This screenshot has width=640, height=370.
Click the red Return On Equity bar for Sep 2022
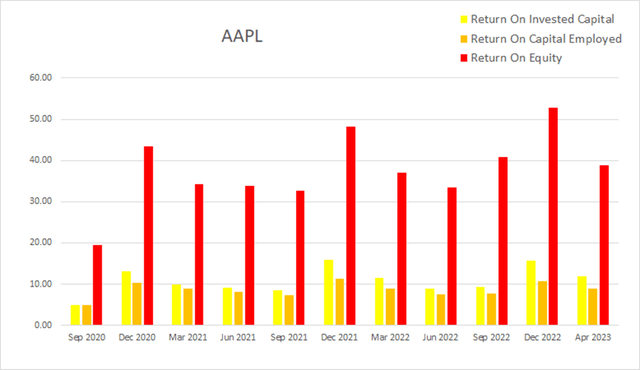[503, 241]
